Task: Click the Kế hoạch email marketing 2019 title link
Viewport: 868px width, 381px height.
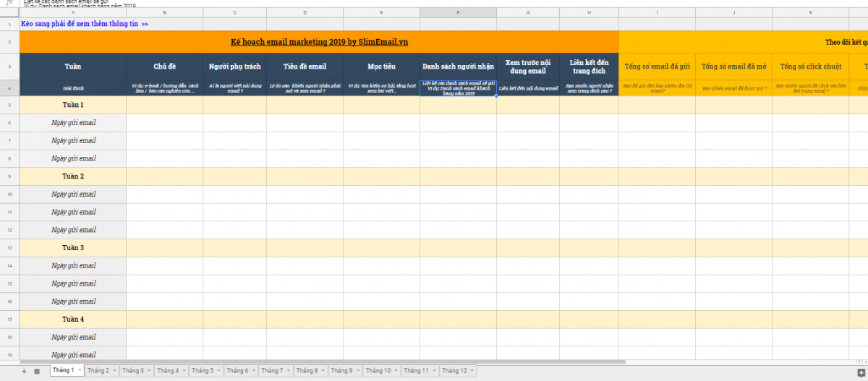Action: (319, 42)
